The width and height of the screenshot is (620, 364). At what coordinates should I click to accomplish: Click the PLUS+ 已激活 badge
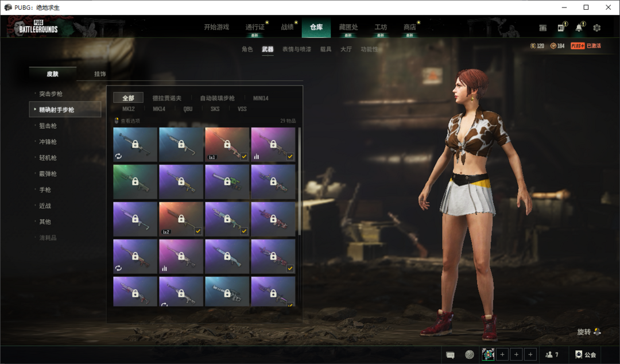coord(586,46)
